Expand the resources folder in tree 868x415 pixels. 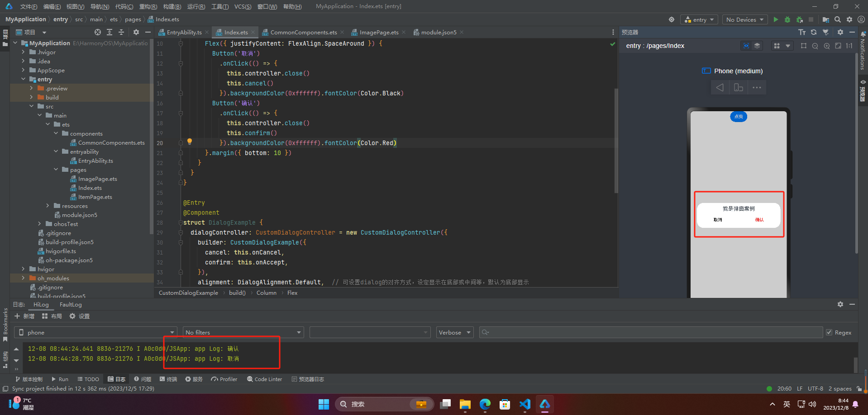tap(48, 206)
